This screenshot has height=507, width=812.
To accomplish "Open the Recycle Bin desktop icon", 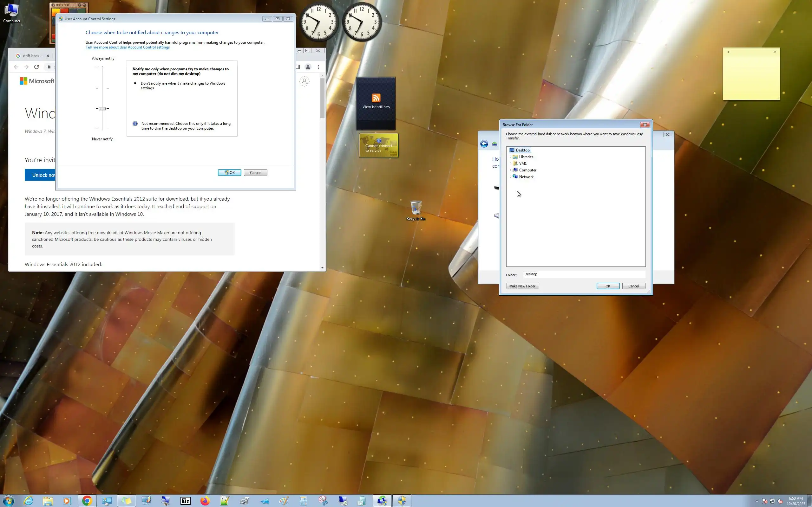I will 416,210.
